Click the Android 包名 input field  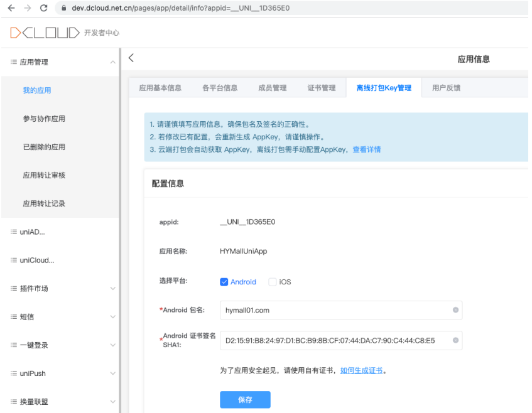pos(341,310)
